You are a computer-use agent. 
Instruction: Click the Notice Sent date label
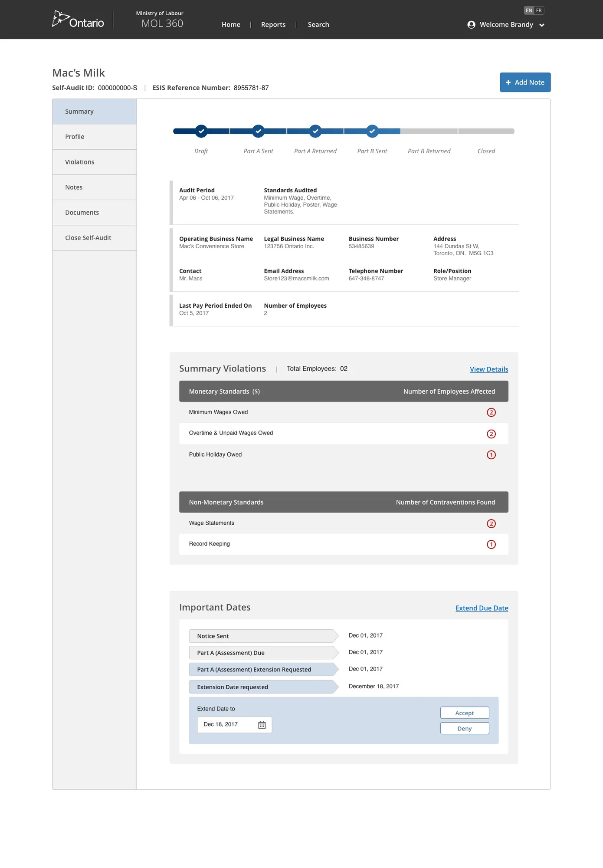(264, 636)
